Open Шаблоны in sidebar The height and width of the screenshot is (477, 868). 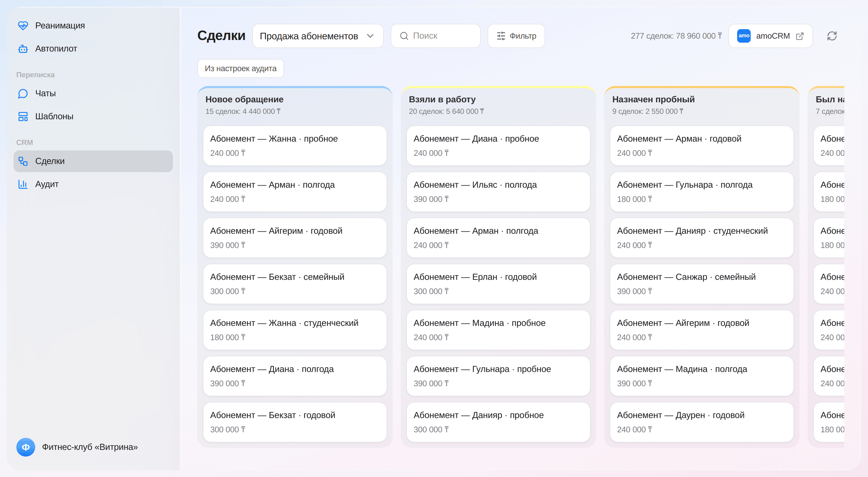[93, 117]
